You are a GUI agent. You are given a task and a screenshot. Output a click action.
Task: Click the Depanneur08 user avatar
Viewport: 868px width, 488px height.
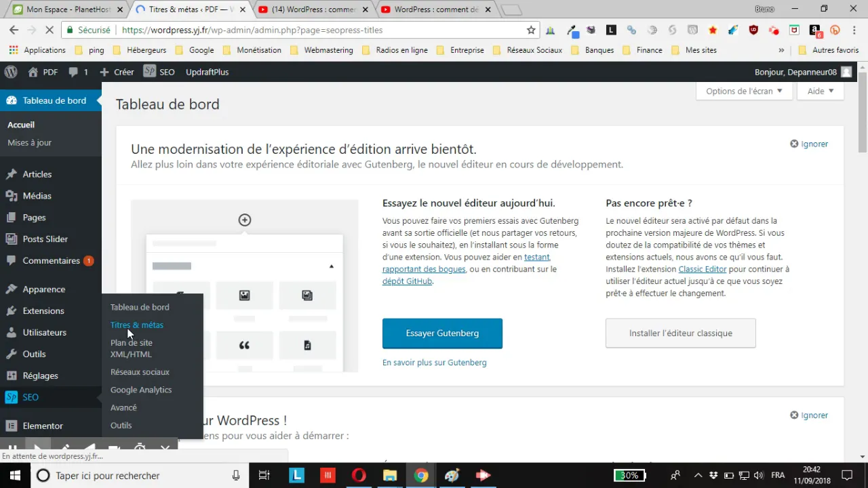pyautogui.click(x=846, y=72)
